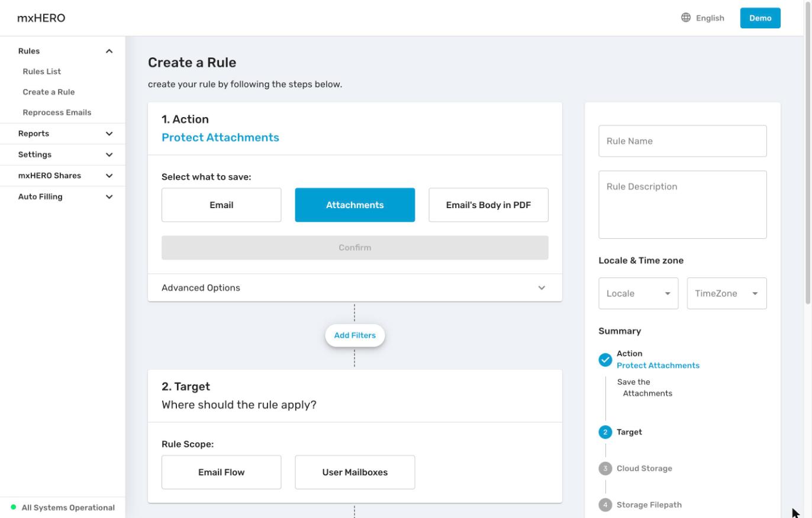Open the TimeZone dropdown

coord(727,293)
